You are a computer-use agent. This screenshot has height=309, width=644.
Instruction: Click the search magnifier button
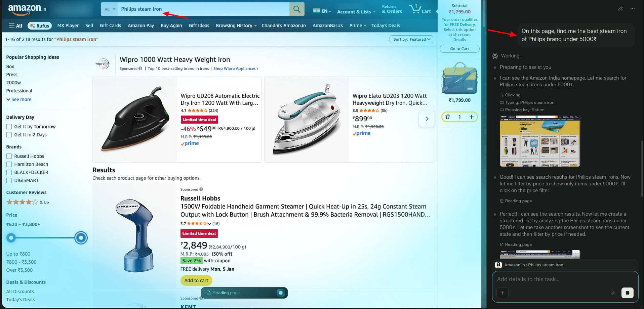click(296, 9)
